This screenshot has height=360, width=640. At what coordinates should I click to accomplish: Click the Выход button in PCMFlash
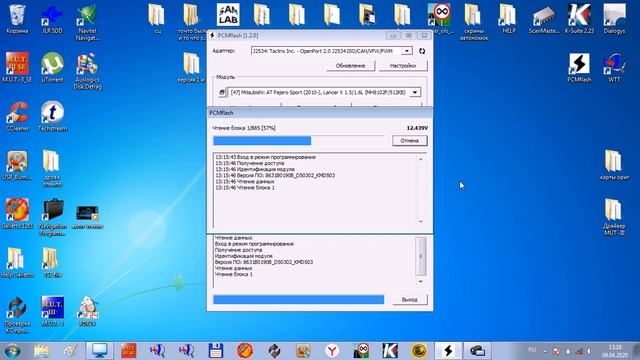coord(409,300)
